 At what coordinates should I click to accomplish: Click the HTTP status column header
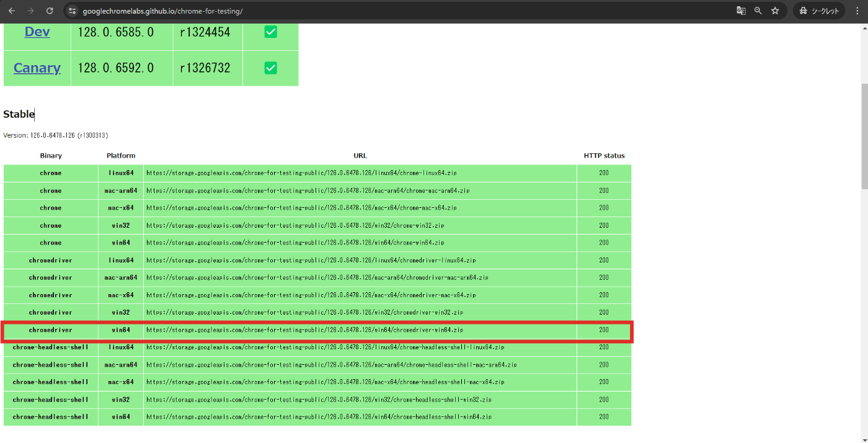pos(604,156)
